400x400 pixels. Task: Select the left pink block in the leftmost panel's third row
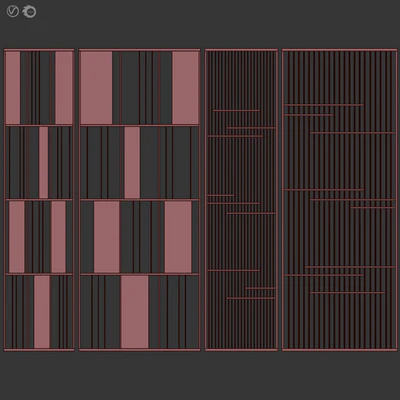click(17, 237)
